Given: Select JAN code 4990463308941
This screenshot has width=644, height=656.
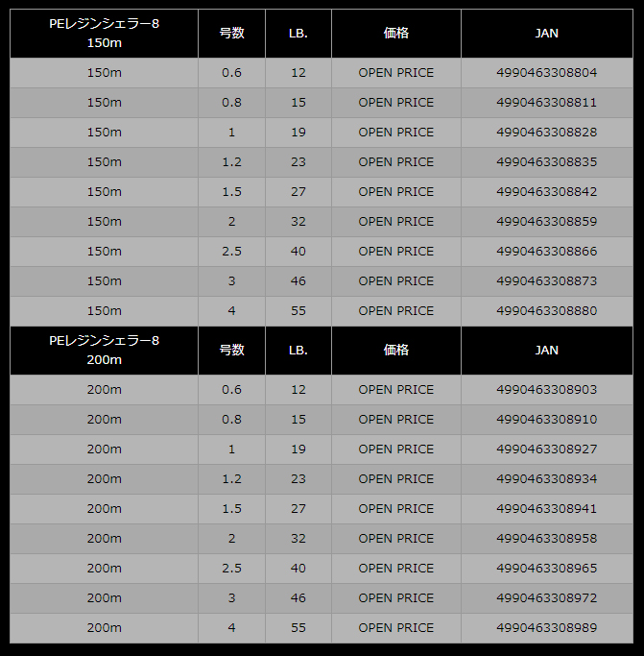Looking at the screenshot, I should coord(546,509).
